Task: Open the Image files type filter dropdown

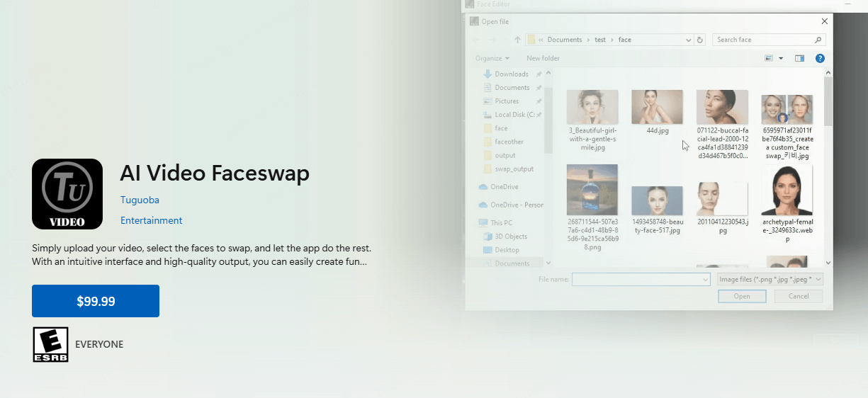Action: click(770, 280)
